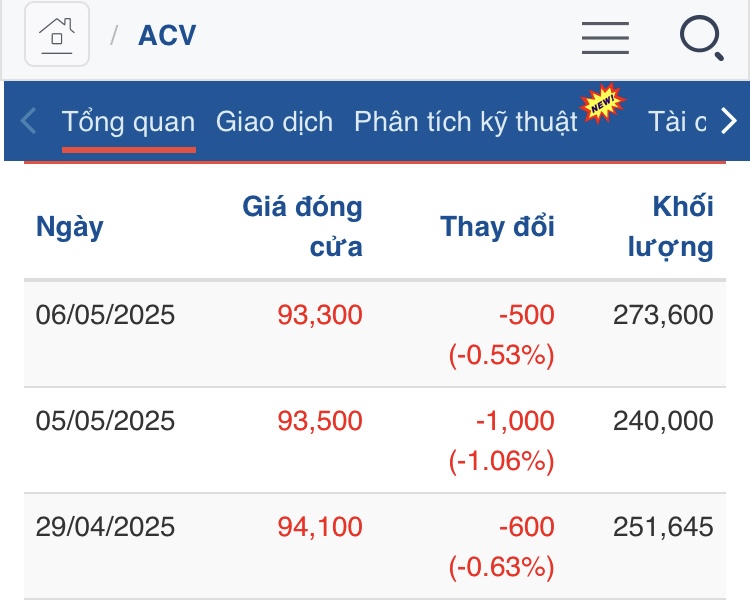Select the Tổng quan tab
Screen dimensions: 750x601
click(x=128, y=122)
